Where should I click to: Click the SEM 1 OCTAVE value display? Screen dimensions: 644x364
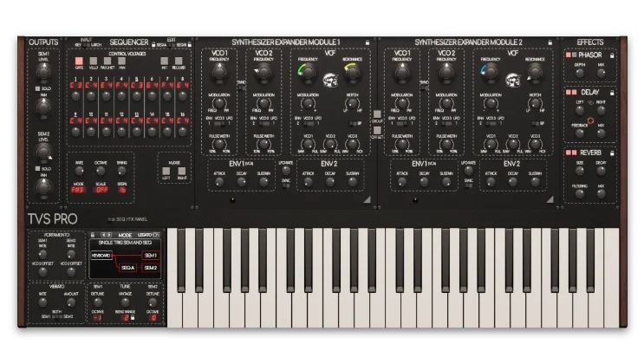click(x=97, y=317)
